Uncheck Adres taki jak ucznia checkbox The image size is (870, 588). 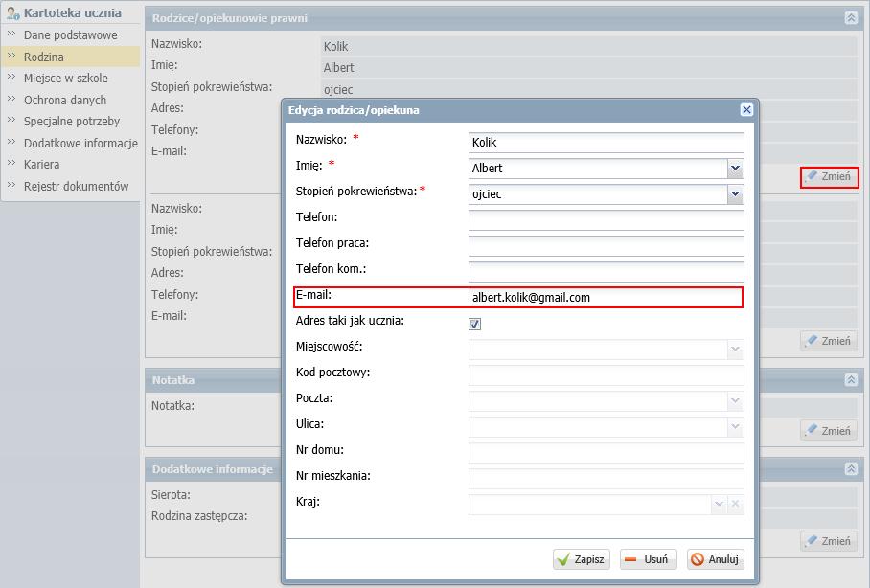coord(475,324)
